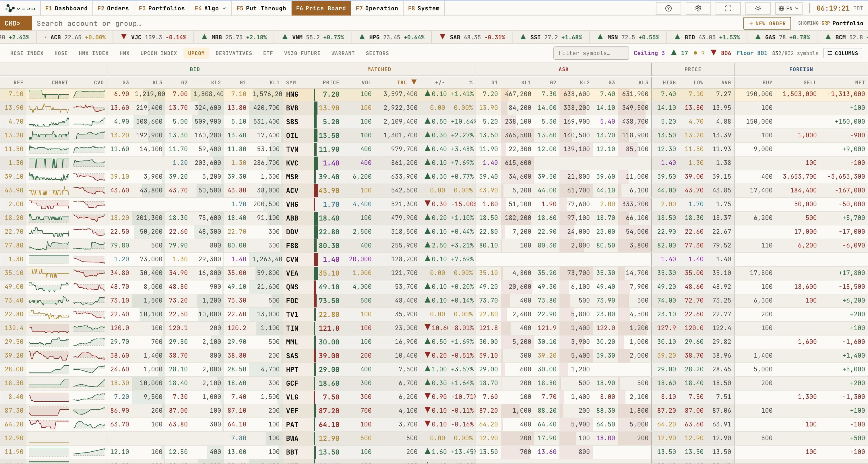
Task: Filter by Floor 801 count
Action: click(752, 53)
